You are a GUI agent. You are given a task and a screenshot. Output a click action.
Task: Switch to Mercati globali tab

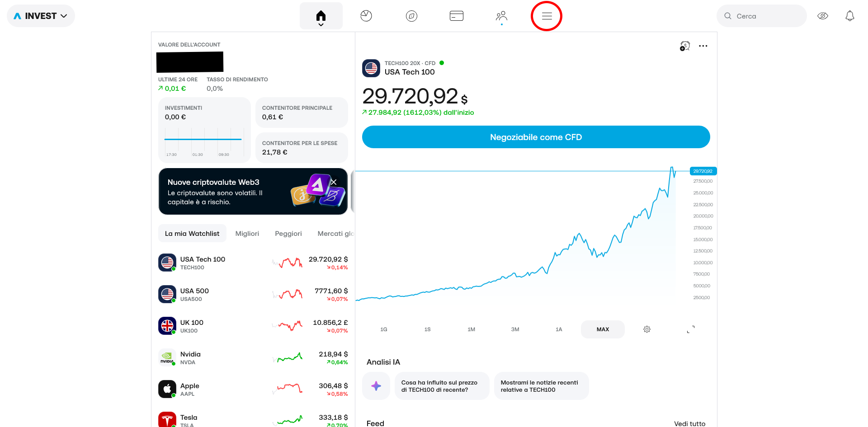coord(335,233)
